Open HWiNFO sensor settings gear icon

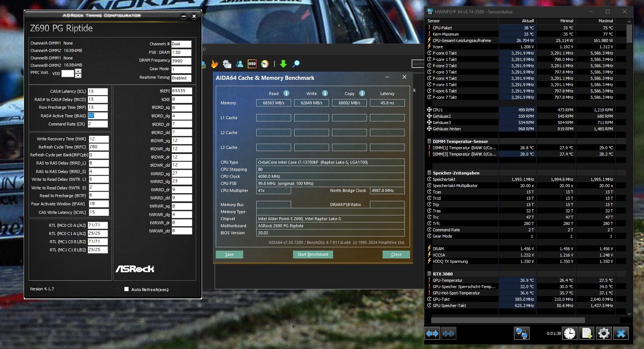[x=604, y=333]
